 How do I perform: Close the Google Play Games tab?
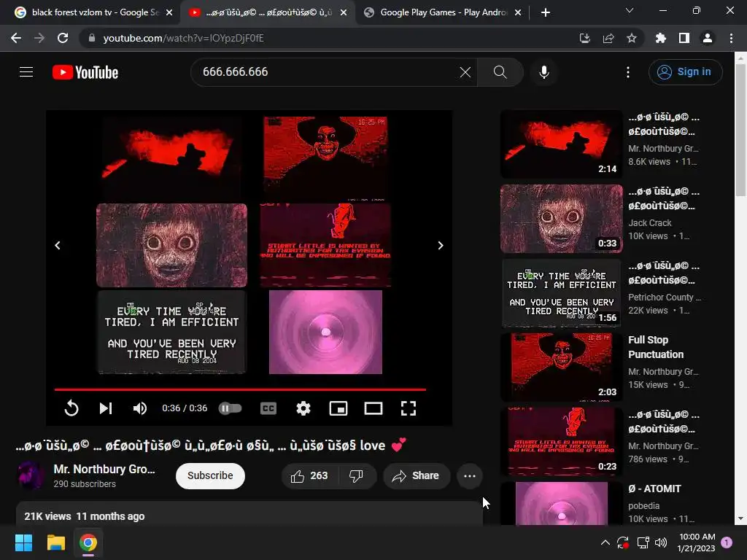(x=518, y=12)
